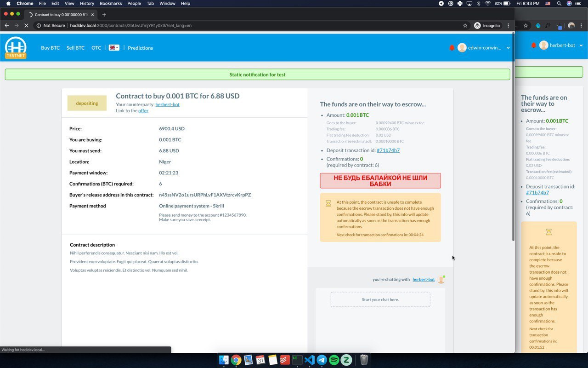Open the Apple menu
Image resolution: width=588 pixels, height=368 pixels.
click(x=8, y=3)
